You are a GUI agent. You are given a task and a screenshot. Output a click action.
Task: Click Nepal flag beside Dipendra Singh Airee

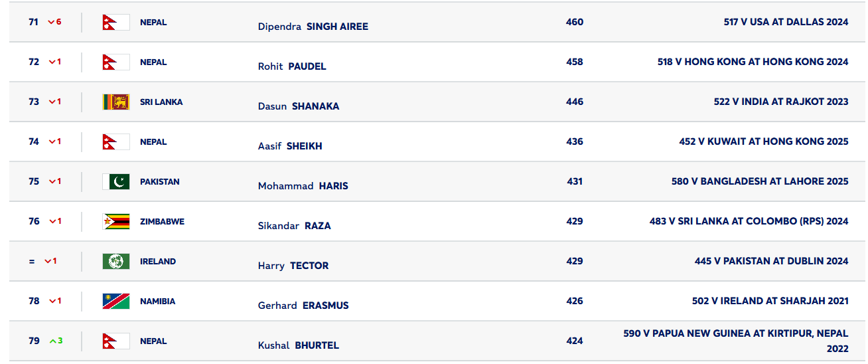pos(115,22)
